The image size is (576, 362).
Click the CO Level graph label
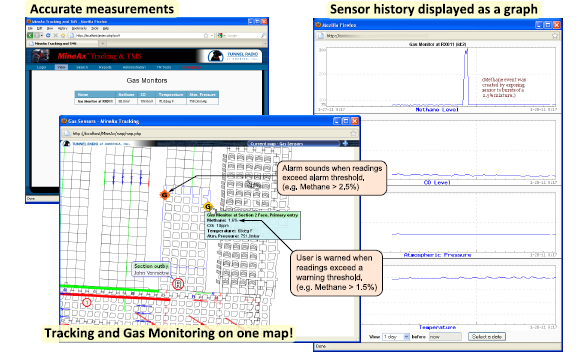pyautogui.click(x=437, y=182)
